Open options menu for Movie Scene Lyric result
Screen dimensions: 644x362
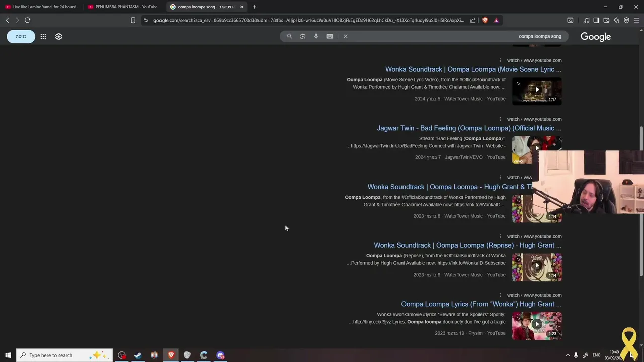pos(500,60)
